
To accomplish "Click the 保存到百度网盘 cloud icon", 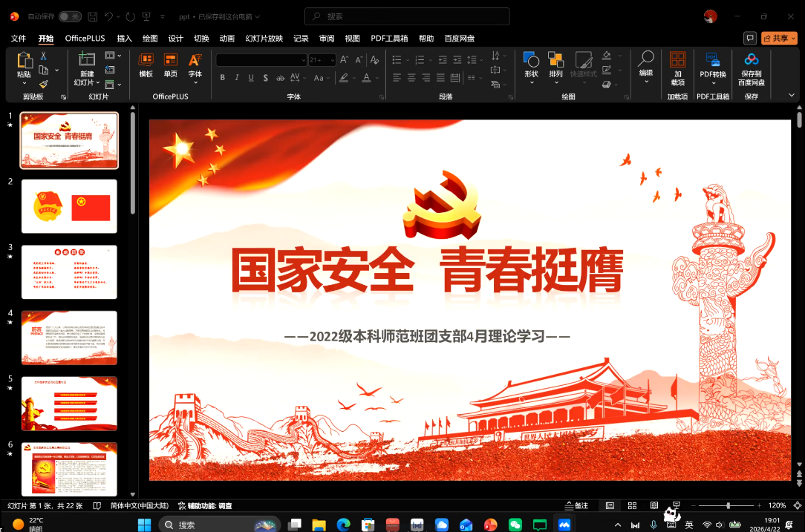I will coord(752,68).
